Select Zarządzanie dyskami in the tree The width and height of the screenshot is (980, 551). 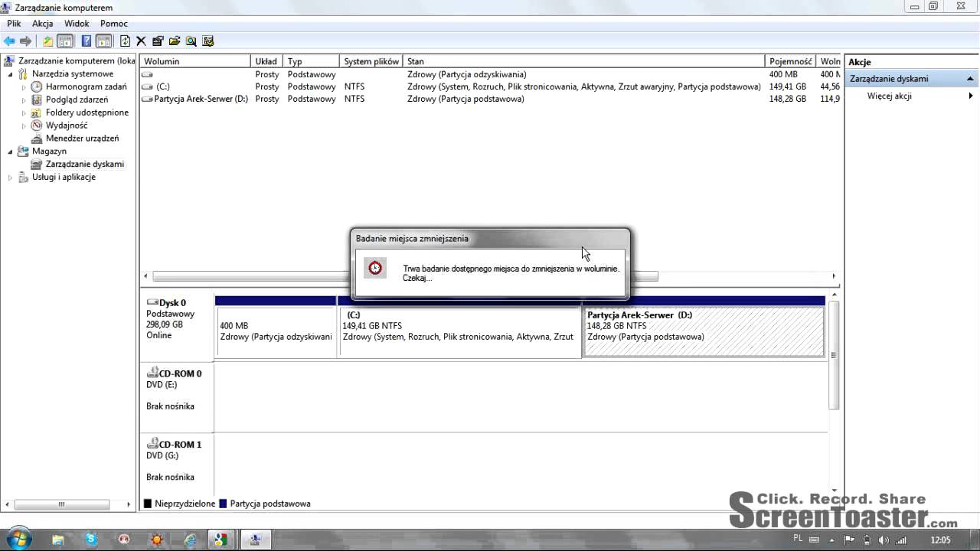pos(84,164)
